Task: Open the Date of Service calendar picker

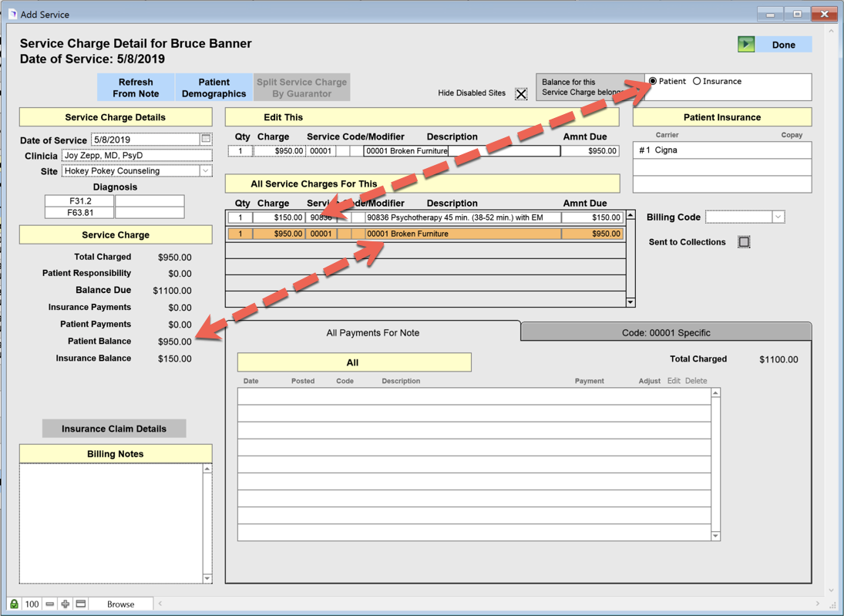Action: point(206,140)
